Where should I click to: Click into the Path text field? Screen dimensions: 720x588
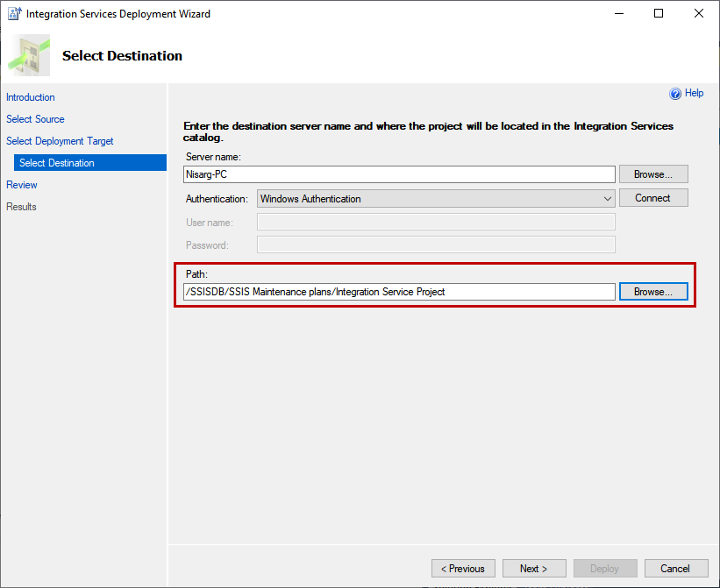[x=399, y=292]
